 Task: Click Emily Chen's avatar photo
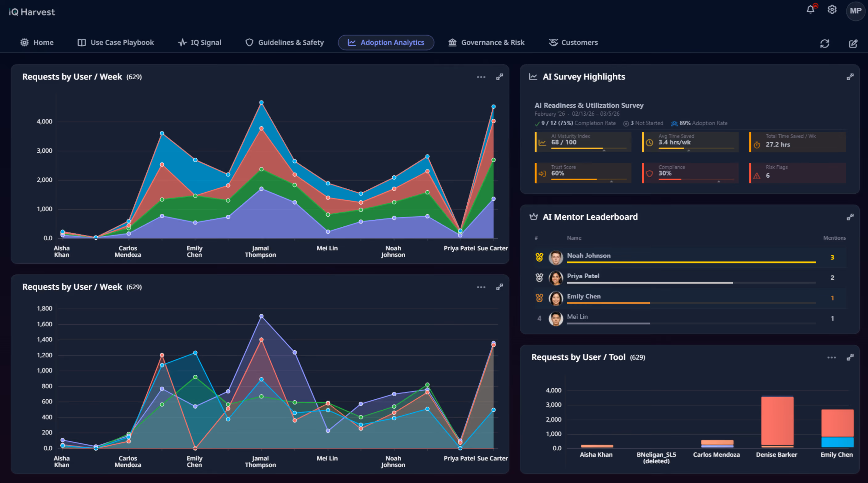[x=556, y=298]
